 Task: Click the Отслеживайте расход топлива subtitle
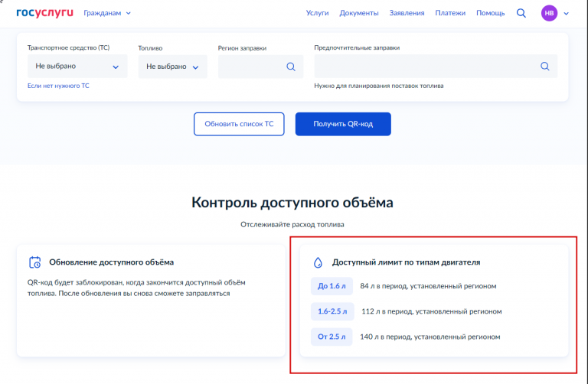tap(292, 225)
